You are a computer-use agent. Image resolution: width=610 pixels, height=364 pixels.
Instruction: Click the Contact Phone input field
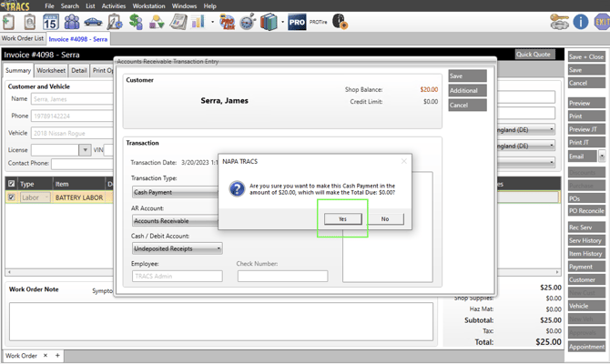(82, 164)
